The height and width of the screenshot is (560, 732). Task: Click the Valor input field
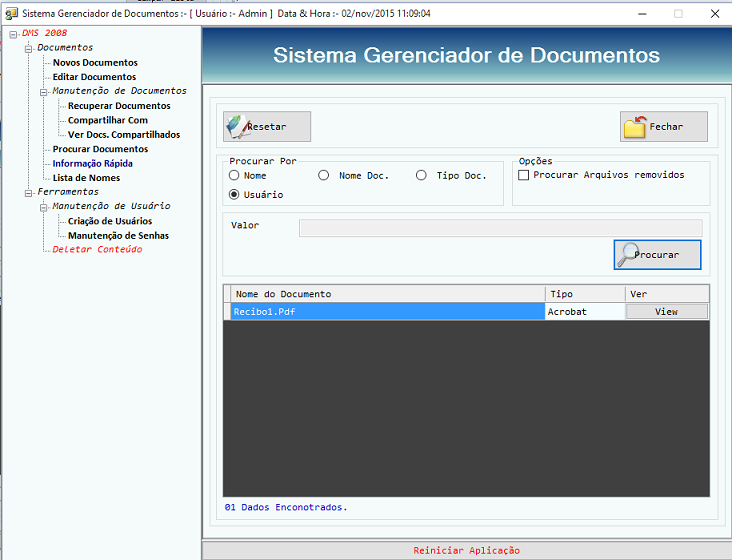500,228
